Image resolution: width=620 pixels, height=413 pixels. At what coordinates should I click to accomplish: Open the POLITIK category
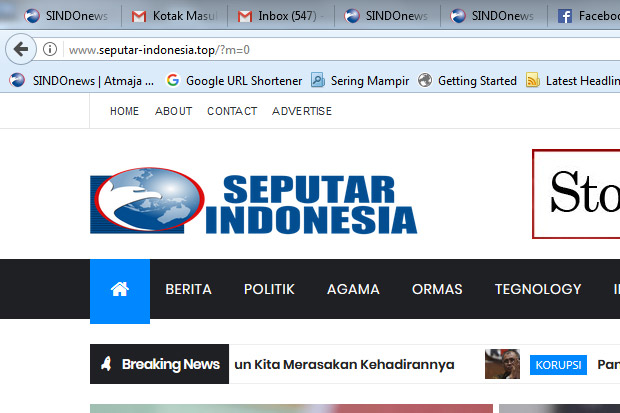click(x=269, y=289)
